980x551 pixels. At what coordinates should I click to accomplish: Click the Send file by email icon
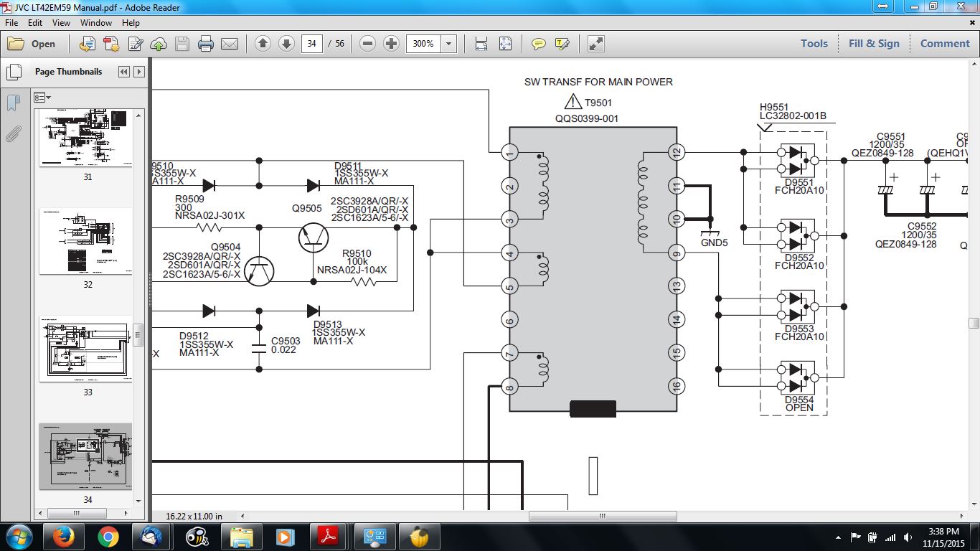pyautogui.click(x=230, y=44)
